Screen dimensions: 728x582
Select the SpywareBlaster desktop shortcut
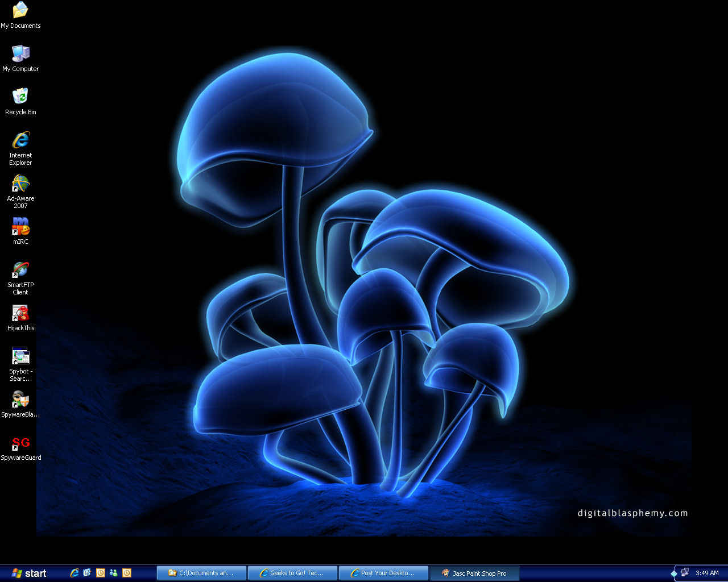20,404
